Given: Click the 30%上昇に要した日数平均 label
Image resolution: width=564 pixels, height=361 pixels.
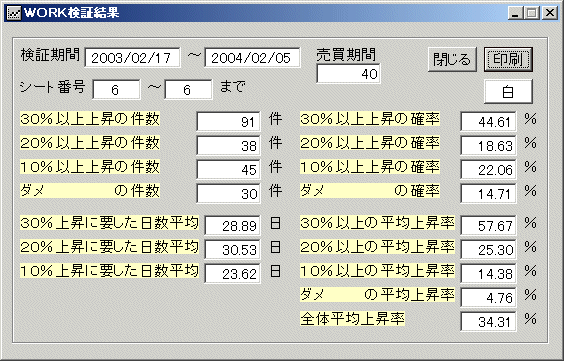Looking at the screenshot, I should 109,223.
